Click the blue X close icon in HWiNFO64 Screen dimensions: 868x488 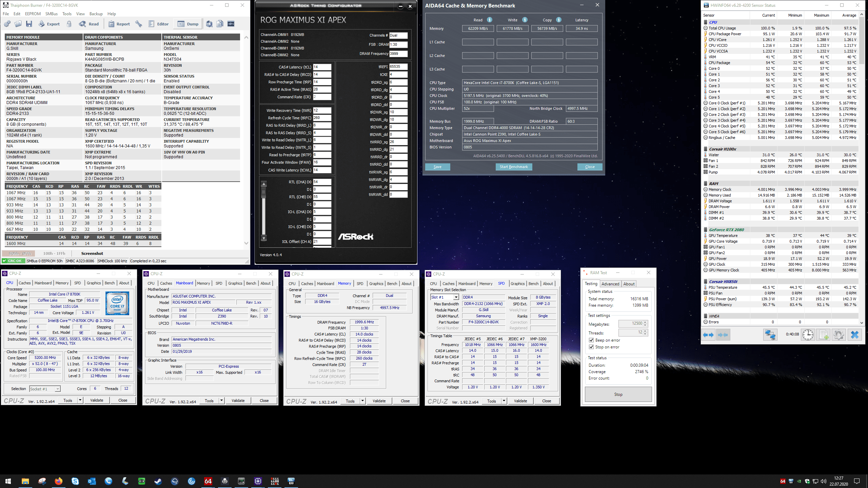tap(854, 335)
